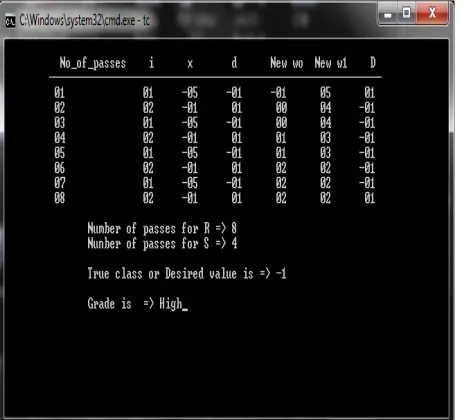Click pass number 08 in No_of_passes column
The image size is (460, 420).
coord(60,198)
